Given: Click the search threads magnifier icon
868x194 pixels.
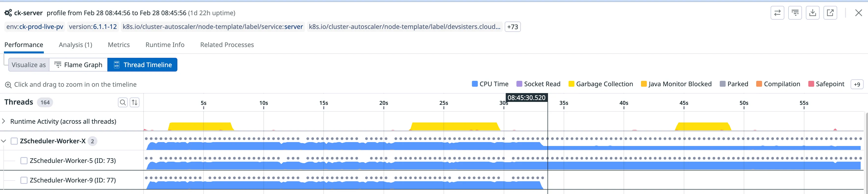Looking at the screenshot, I should click(123, 102).
